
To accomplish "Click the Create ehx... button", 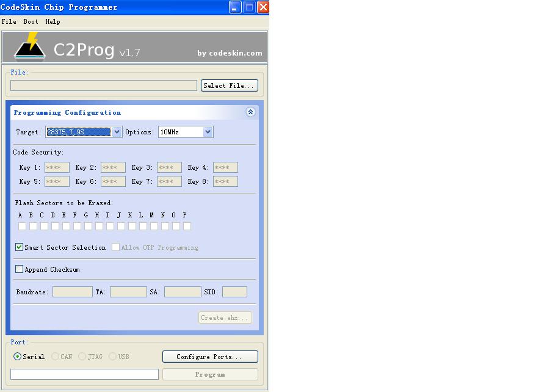I will click(225, 318).
